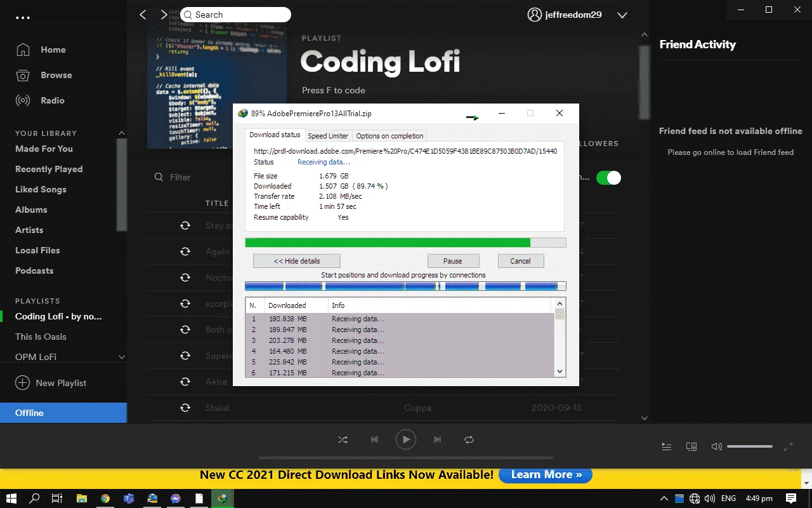The width and height of the screenshot is (812, 508).
Task: Open the This Is Oasis playlist
Action: coord(41,337)
